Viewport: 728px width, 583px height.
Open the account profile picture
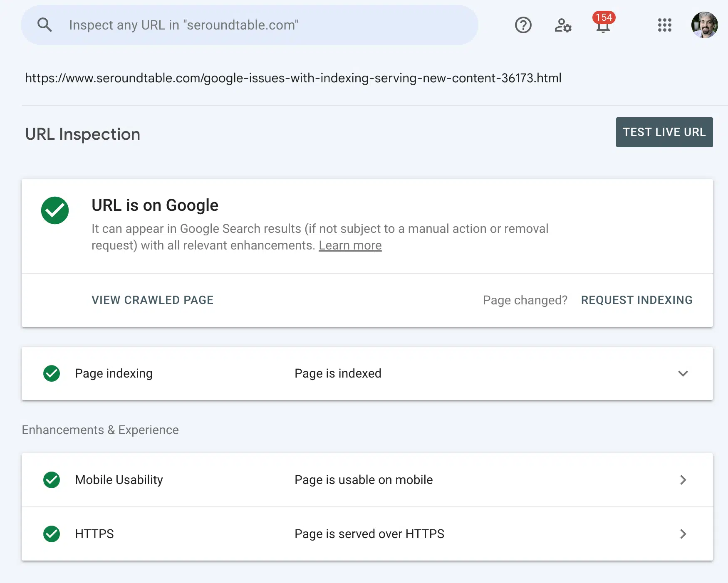(x=704, y=25)
